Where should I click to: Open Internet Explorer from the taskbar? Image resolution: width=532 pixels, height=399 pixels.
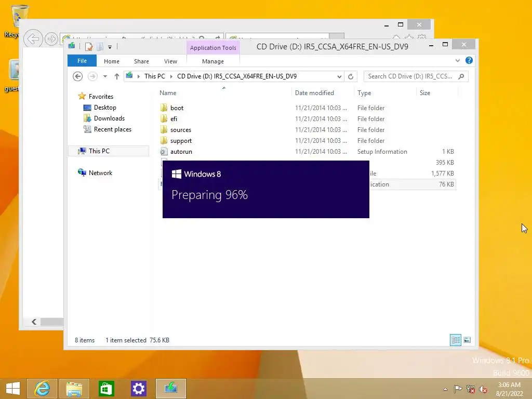coord(42,389)
